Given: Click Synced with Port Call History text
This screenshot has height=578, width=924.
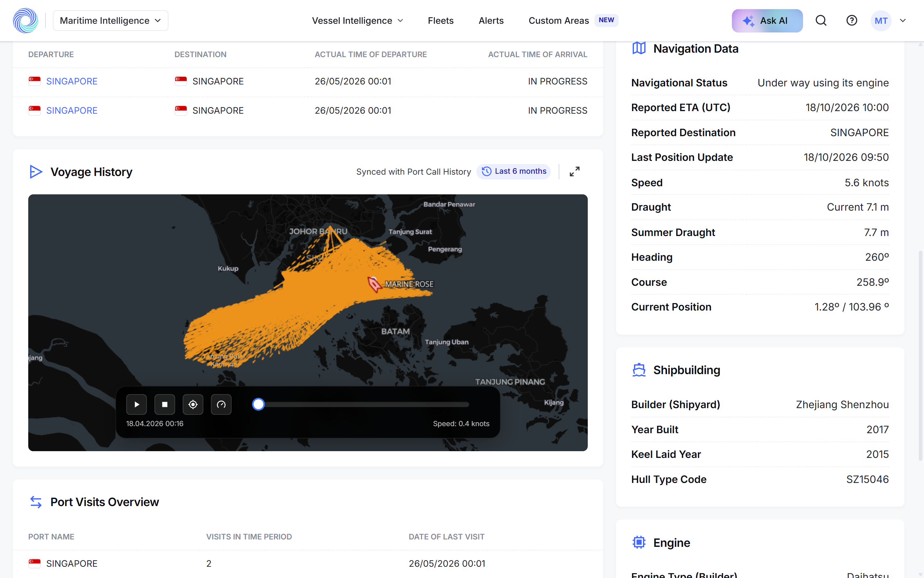Looking at the screenshot, I should pos(414,172).
